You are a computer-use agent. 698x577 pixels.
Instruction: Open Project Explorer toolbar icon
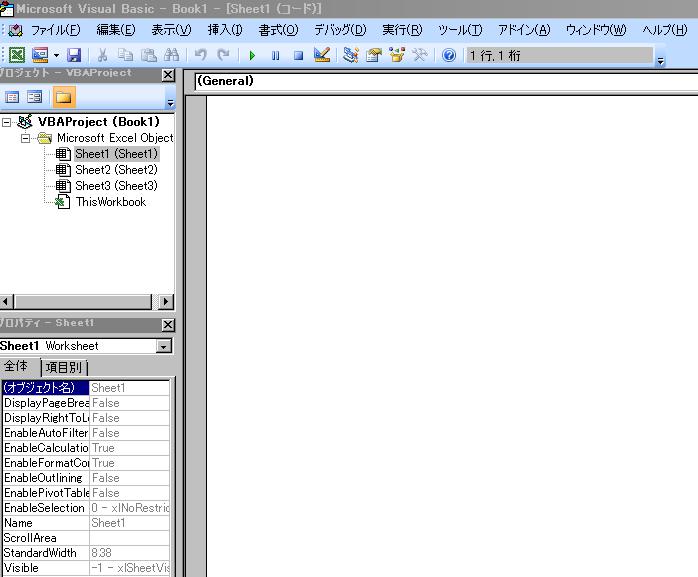(351, 55)
